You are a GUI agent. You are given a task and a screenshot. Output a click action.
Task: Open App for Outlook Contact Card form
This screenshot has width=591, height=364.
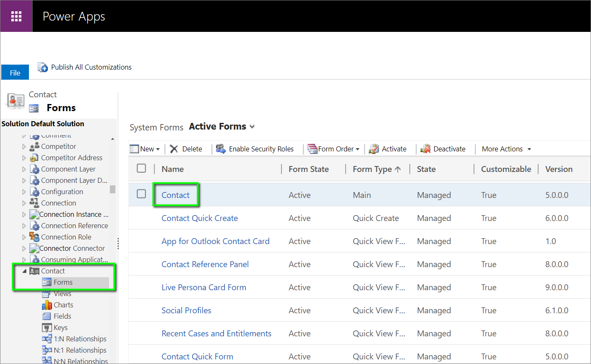pyautogui.click(x=216, y=241)
